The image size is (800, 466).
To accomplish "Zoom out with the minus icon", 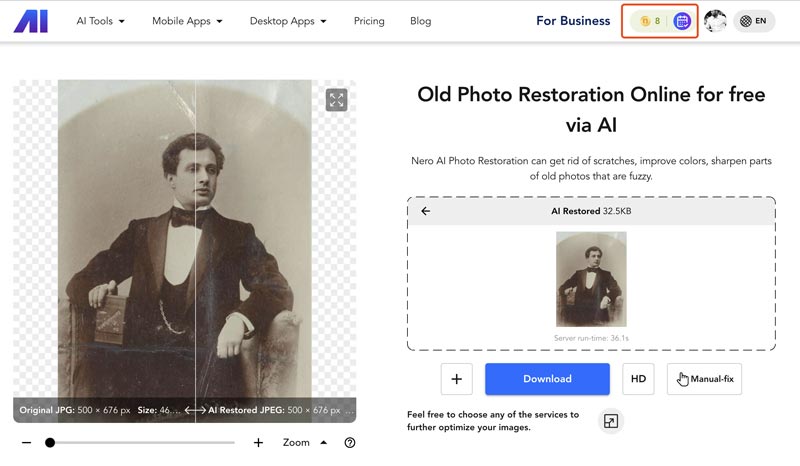I will pyautogui.click(x=27, y=443).
